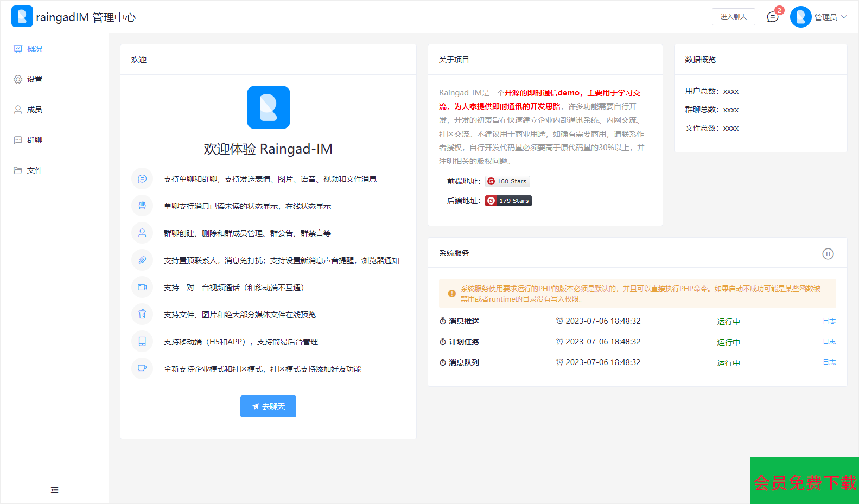Click the video call feature icon

(142, 288)
